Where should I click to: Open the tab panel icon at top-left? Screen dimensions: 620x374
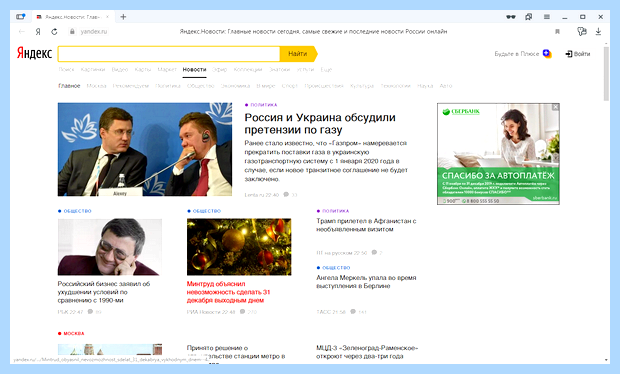21,17
